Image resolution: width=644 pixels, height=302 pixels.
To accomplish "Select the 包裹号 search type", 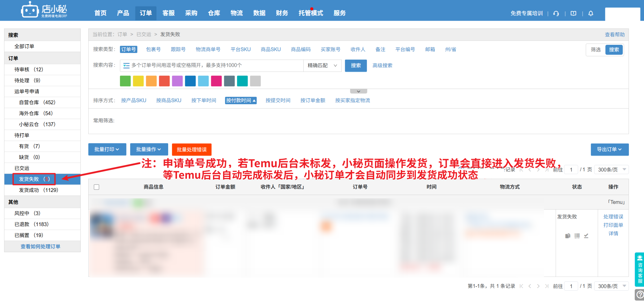I will (x=153, y=49).
